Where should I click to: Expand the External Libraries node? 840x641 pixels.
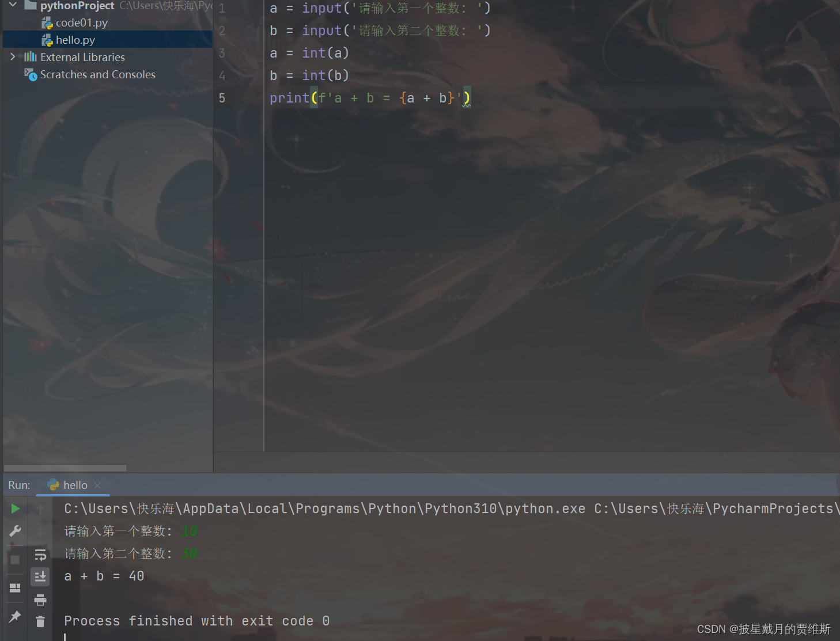(13, 57)
